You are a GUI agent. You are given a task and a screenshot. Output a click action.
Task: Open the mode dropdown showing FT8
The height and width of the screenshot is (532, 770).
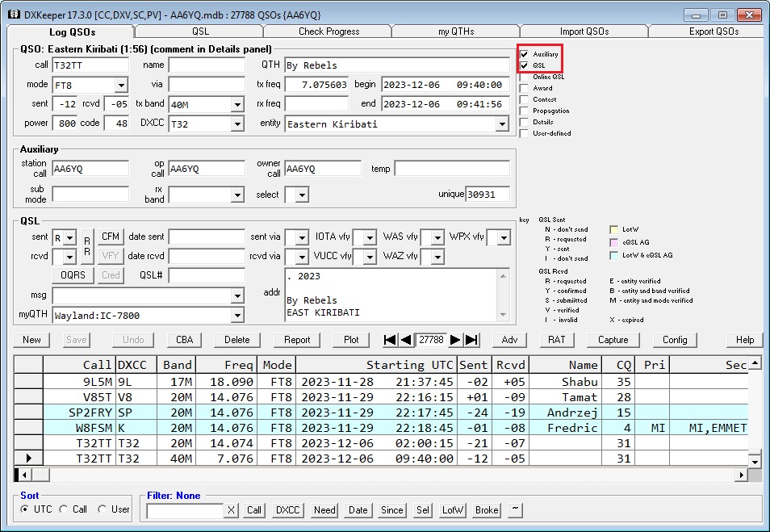click(x=121, y=85)
